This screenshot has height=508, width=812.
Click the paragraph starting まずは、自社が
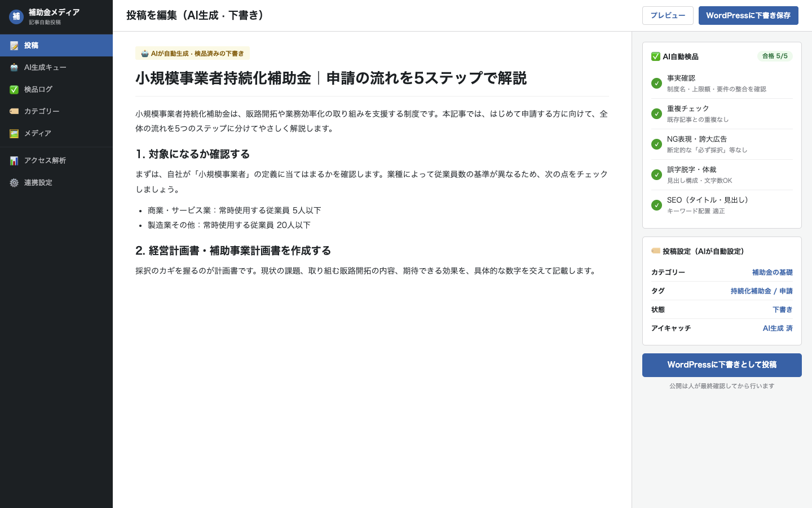click(x=372, y=182)
